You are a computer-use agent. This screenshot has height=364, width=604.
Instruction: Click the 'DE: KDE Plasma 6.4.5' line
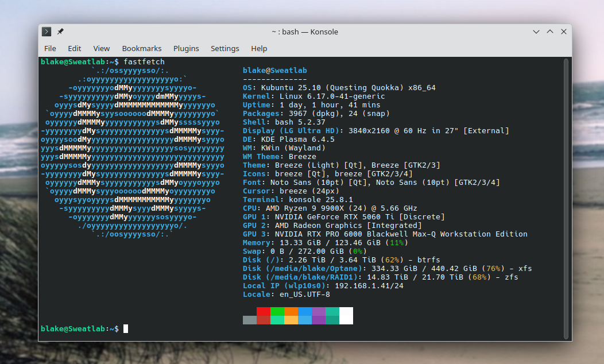coord(289,139)
